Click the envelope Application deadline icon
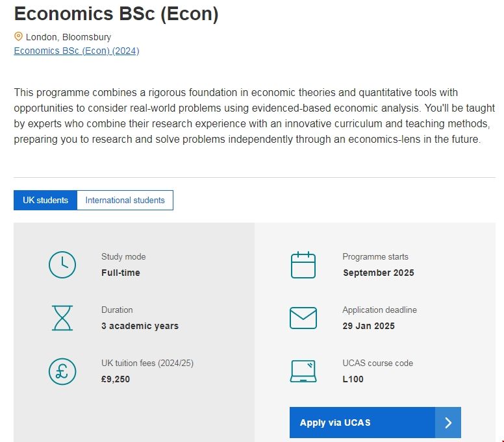The width and height of the screenshot is (504, 442). [x=303, y=318]
